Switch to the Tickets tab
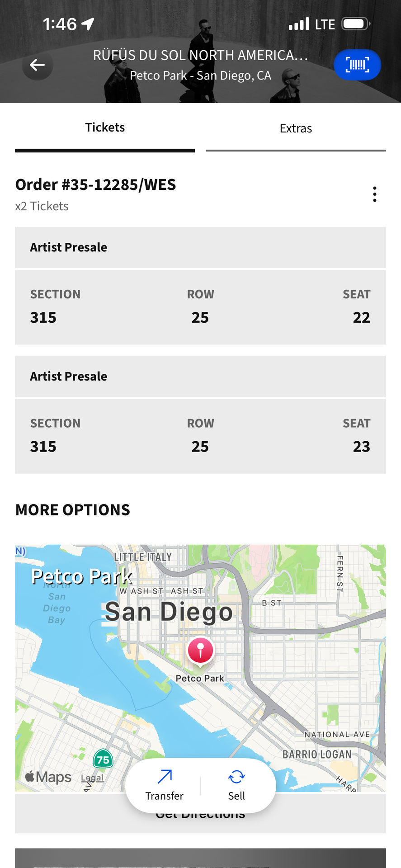The width and height of the screenshot is (401, 868). pos(105,128)
